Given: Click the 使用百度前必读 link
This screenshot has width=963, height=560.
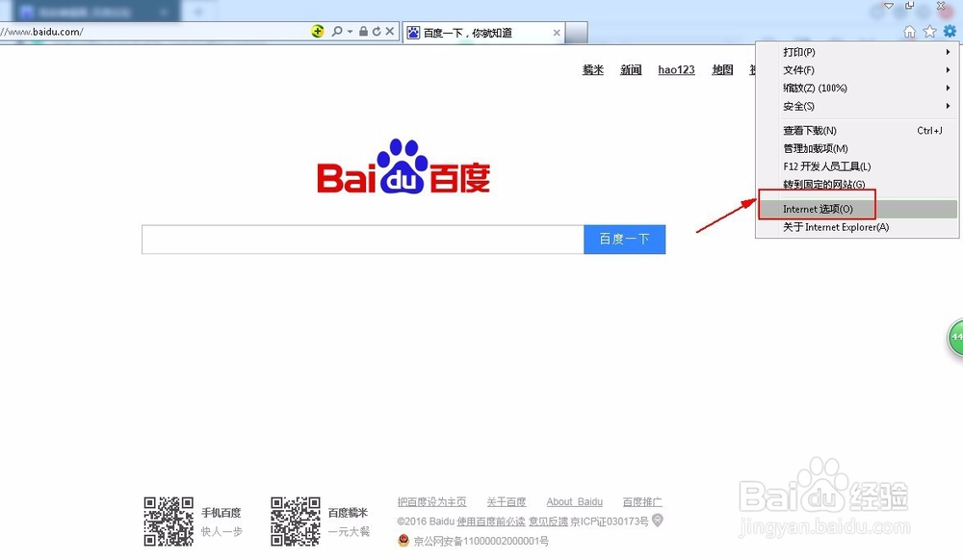Looking at the screenshot, I should click(x=491, y=522).
